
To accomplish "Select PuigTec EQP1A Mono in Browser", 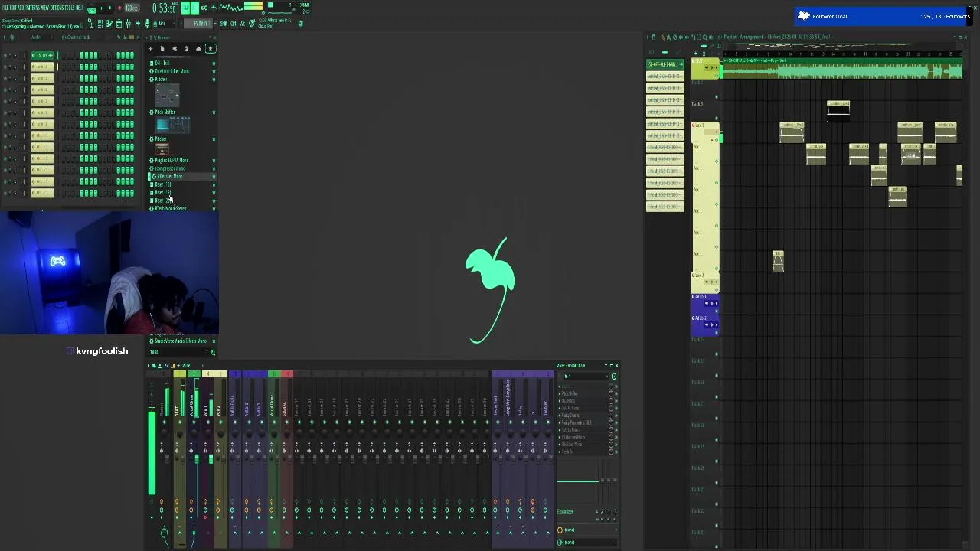I will 172,160.
